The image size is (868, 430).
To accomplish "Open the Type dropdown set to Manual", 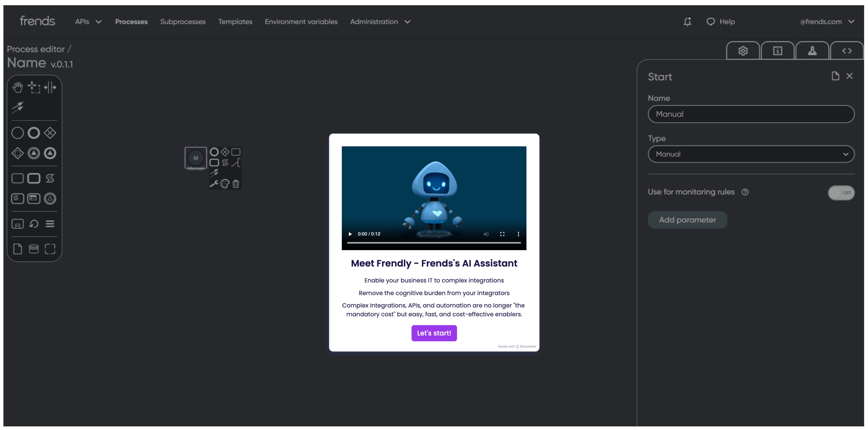I will pos(751,154).
